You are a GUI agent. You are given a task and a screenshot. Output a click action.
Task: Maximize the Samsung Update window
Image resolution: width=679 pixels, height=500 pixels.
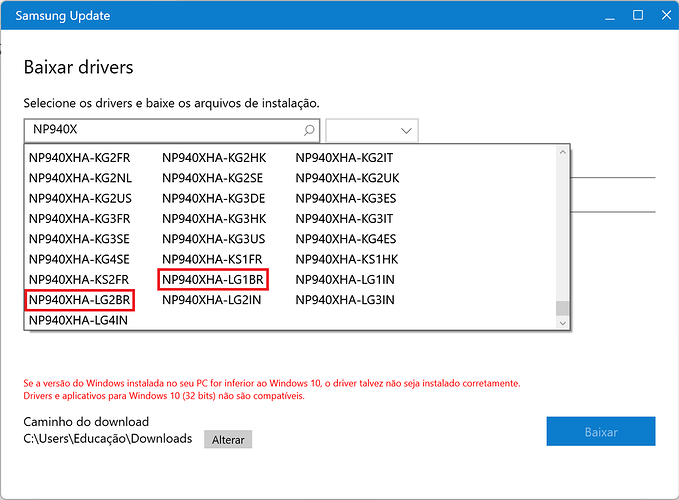pyautogui.click(x=638, y=16)
